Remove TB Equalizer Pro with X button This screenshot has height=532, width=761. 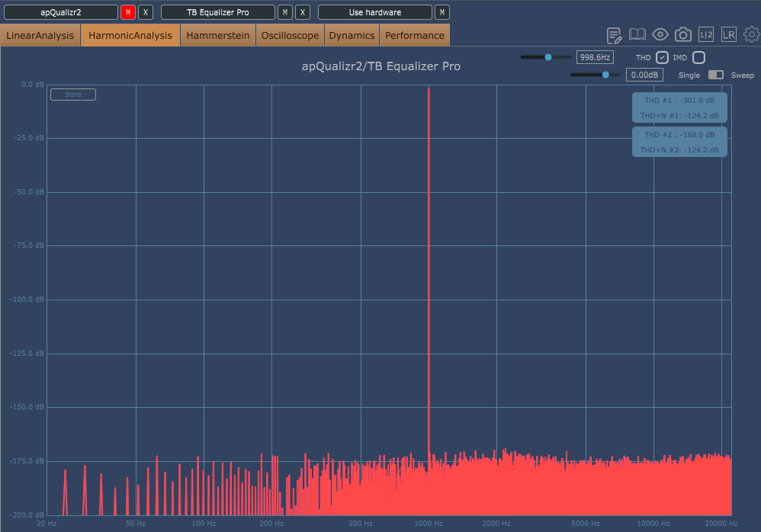303,12
